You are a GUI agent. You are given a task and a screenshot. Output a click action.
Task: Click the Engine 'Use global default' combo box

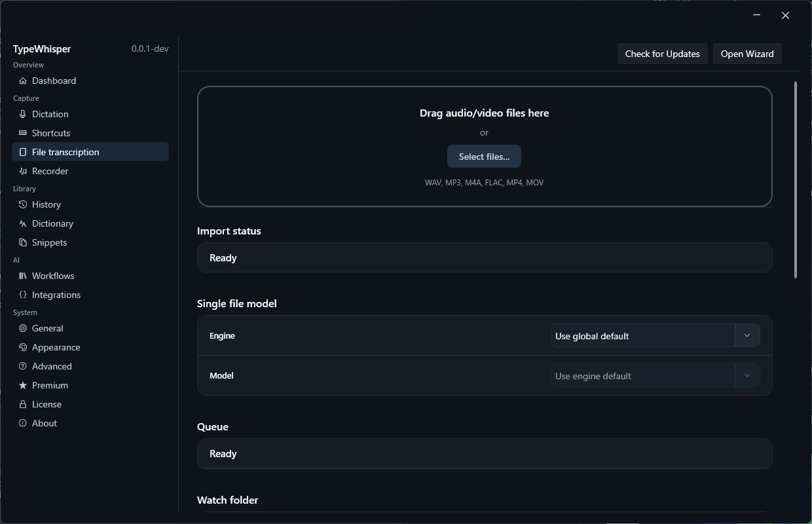[x=655, y=335]
